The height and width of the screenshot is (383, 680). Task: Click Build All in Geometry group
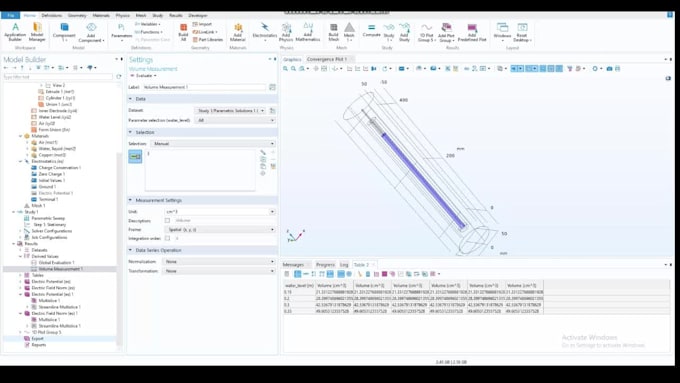[x=183, y=33]
